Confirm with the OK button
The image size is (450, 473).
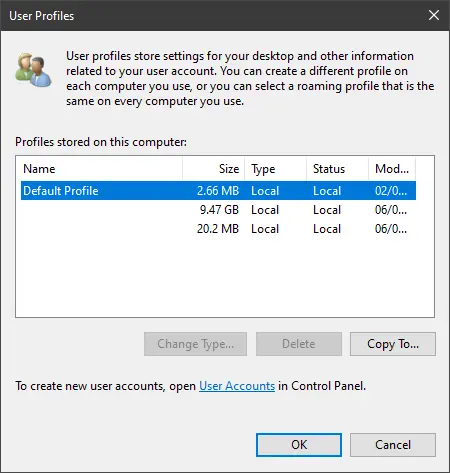(299, 445)
